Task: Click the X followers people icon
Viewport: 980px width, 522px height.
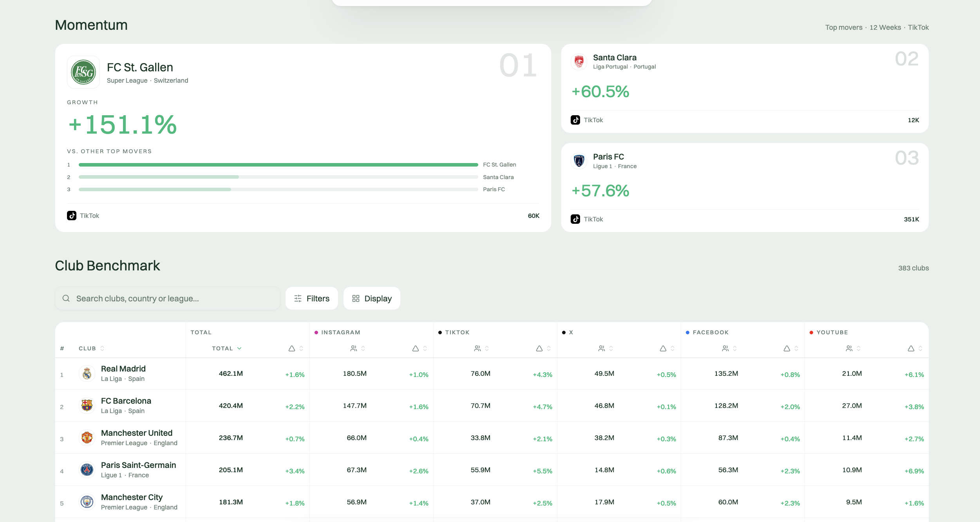Action: (x=602, y=348)
